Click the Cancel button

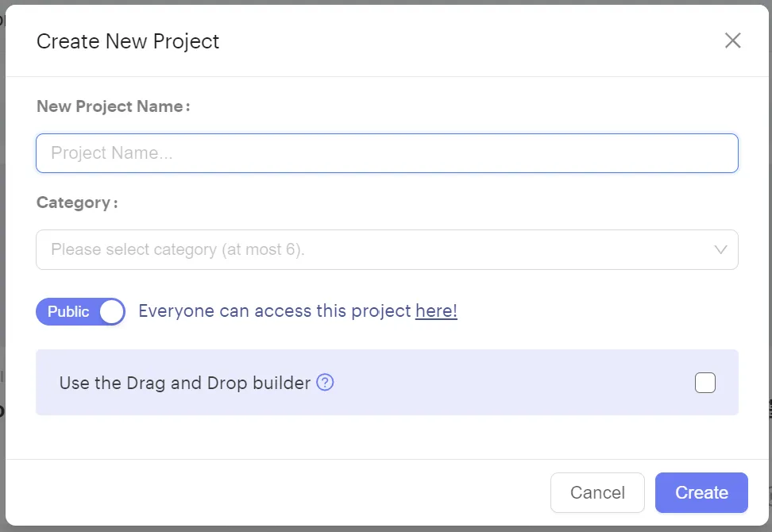point(597,492)
